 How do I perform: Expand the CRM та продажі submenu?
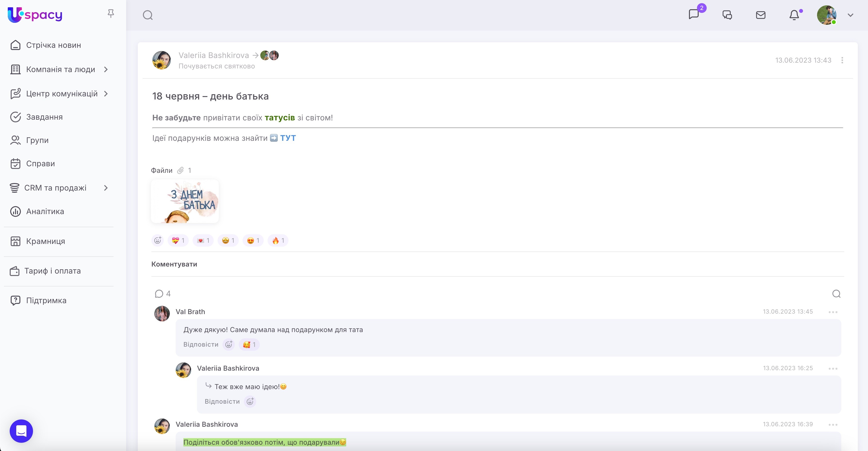coord(106,188)
